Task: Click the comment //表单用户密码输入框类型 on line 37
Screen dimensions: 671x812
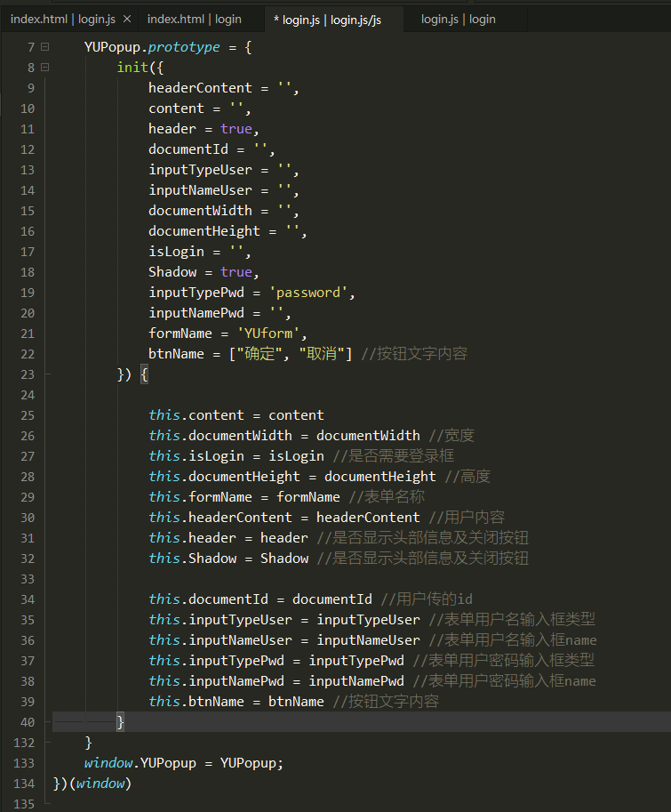Action: tap(504, 660)
